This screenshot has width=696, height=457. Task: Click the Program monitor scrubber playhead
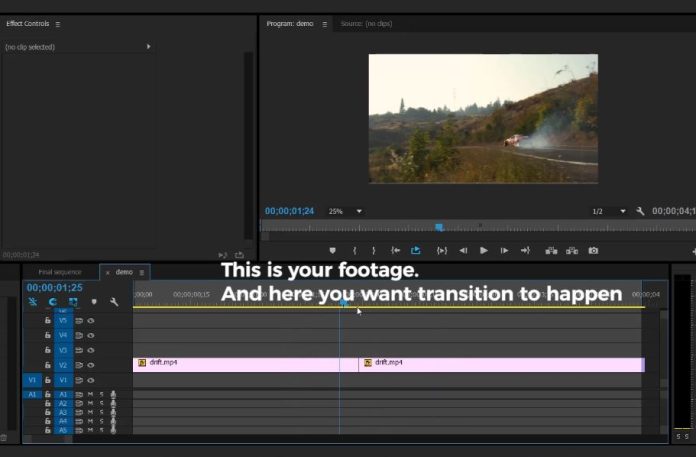tap(438, 228)
